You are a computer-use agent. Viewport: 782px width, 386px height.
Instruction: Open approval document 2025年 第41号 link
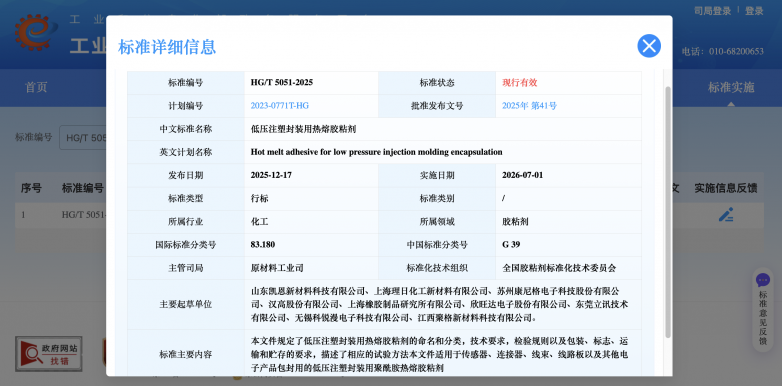tap(529, 106)
